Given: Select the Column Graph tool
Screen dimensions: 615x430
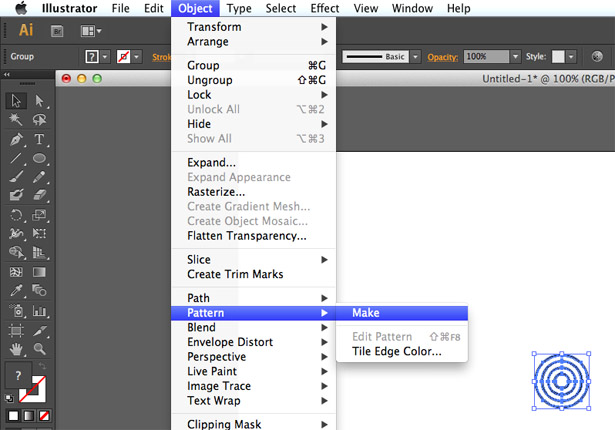Looking at the screenshot, I should 39,311.
